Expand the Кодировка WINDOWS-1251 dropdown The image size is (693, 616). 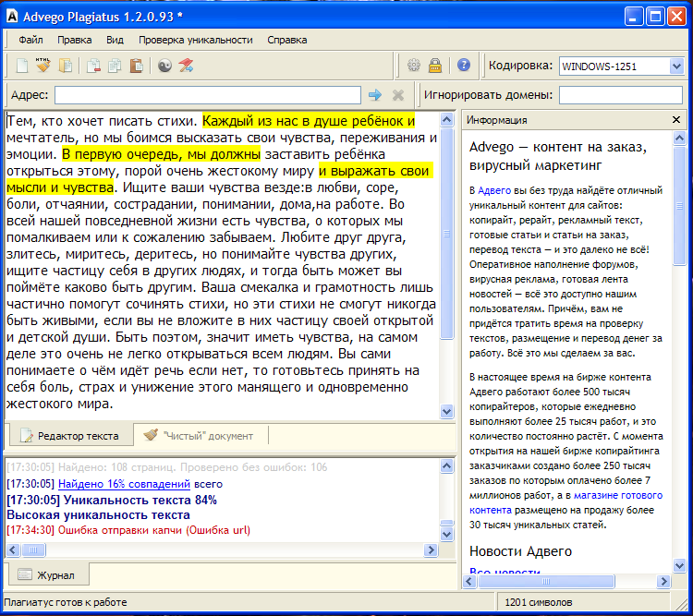pyautogui.click(x=676, y=66)
